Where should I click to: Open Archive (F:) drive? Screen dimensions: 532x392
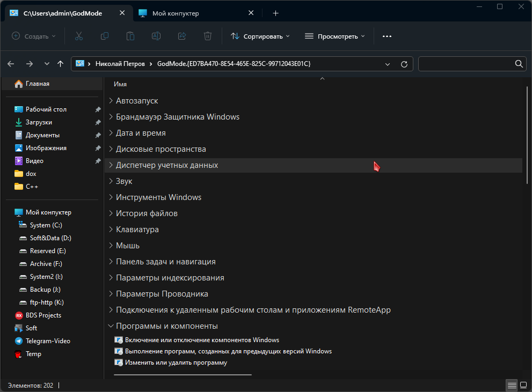tap(46, 264)
